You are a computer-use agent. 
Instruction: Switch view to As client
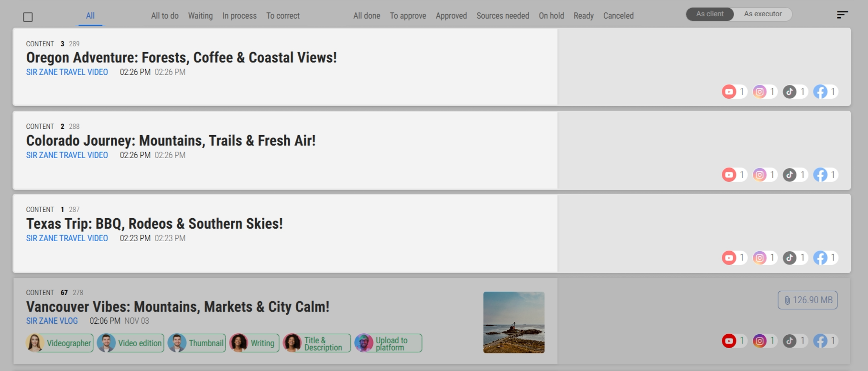(710, 14)
